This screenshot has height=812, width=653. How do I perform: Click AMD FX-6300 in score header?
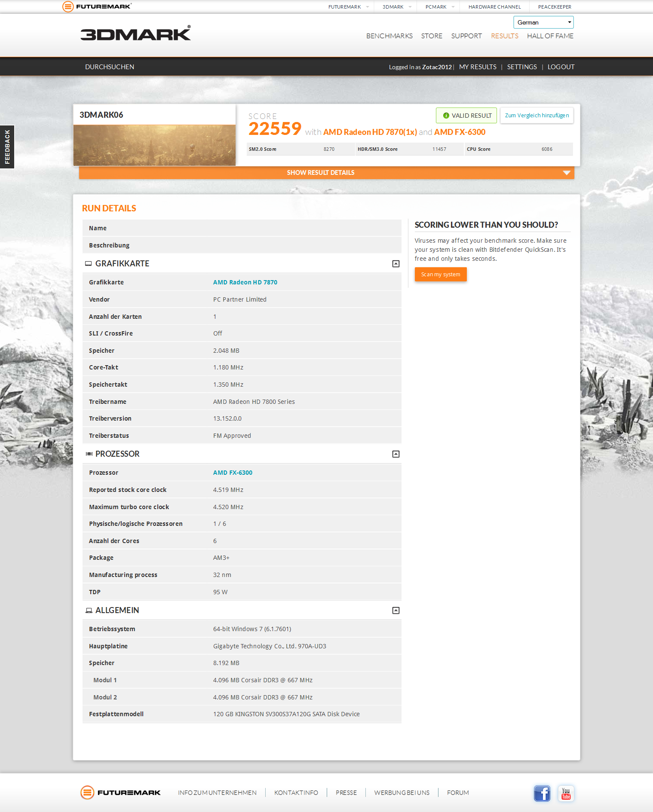point(460,132)
